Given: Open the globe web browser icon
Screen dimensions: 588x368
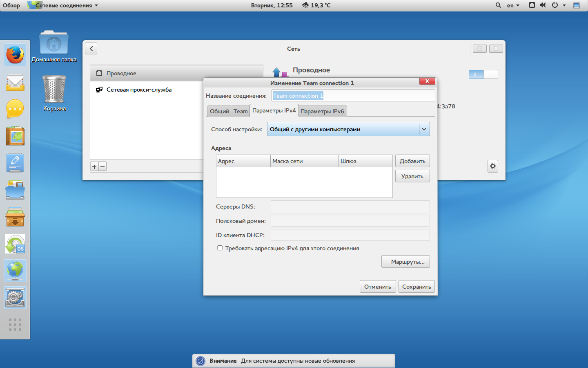Looking at the screenshot, I should (15, 271).
